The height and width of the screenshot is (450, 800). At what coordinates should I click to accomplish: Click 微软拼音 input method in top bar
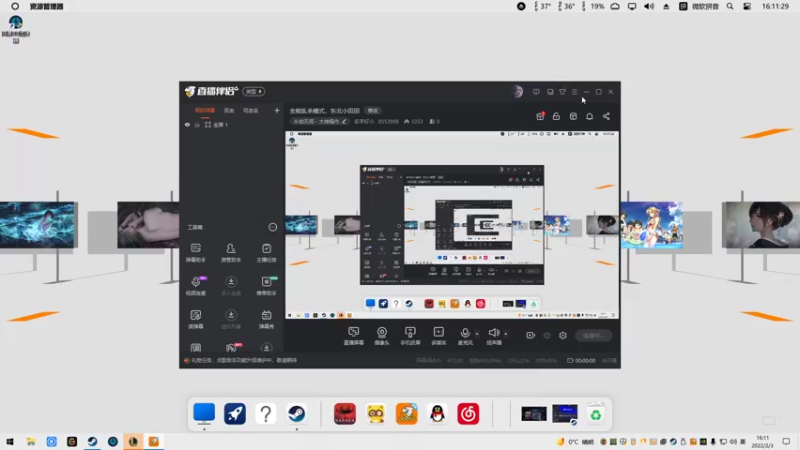tap(705, 7)
